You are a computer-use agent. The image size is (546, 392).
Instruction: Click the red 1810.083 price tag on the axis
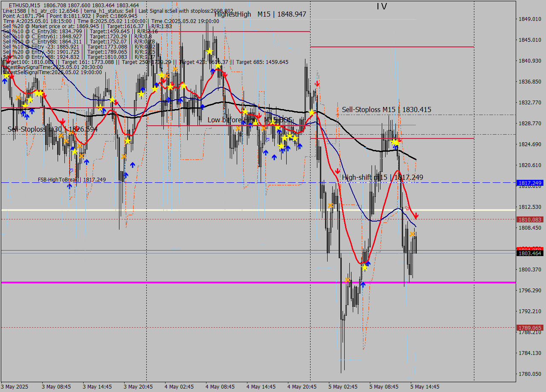pyautogui.click(x=530, y=219)
